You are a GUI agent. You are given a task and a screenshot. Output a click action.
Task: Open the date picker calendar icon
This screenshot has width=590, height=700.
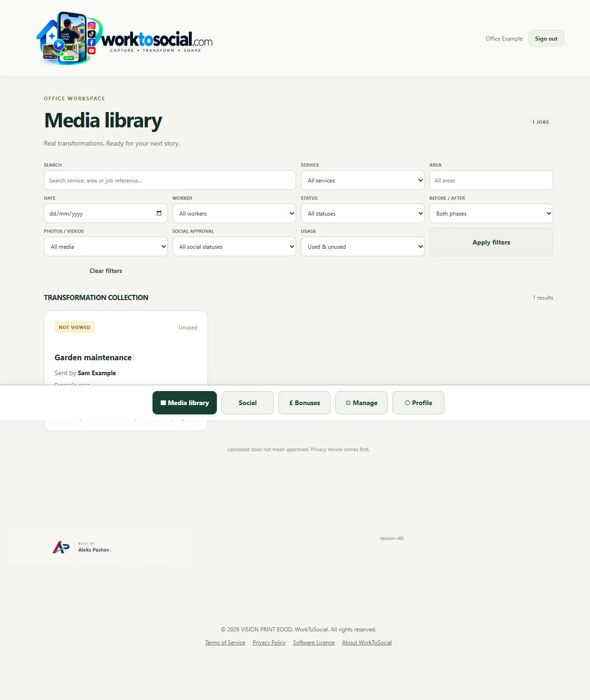(159, 213)
